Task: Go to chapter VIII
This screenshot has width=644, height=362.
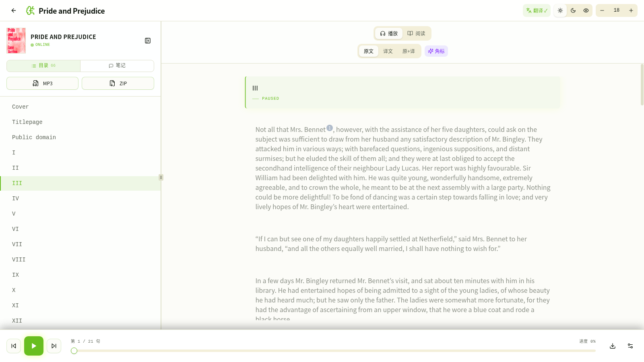Action: (x=80, y=259)
